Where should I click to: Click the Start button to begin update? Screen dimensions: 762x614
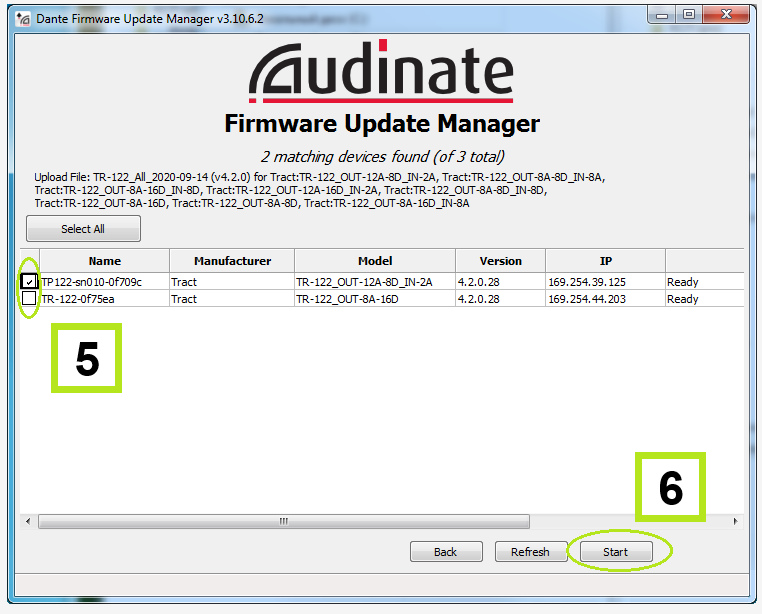point(615,552)
